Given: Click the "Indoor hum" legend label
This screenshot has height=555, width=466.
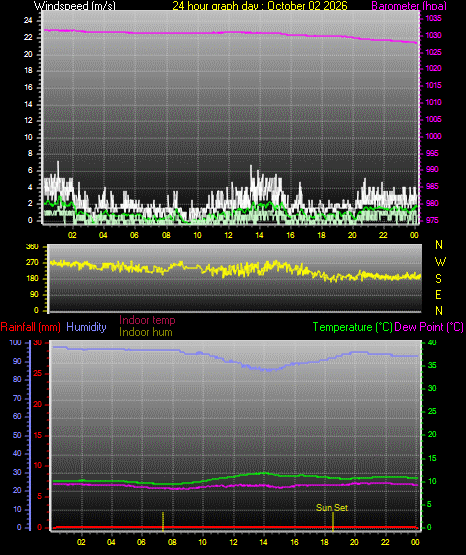Looking at the screenshot, I should [x=146, y=332].
